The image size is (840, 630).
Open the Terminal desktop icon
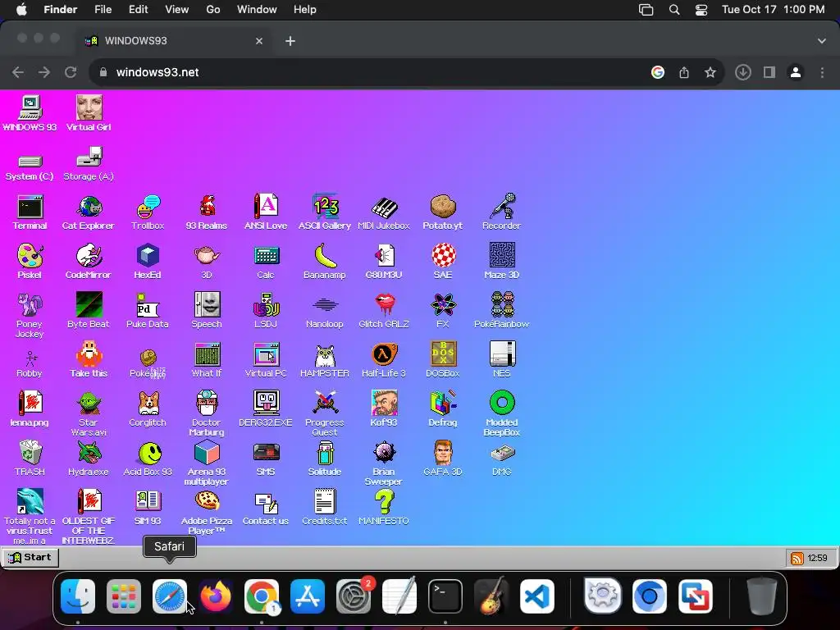click(30, 212)
